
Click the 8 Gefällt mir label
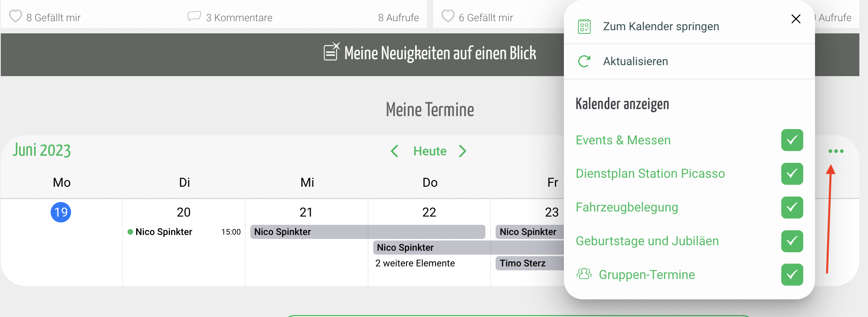(x=53, y=18)
